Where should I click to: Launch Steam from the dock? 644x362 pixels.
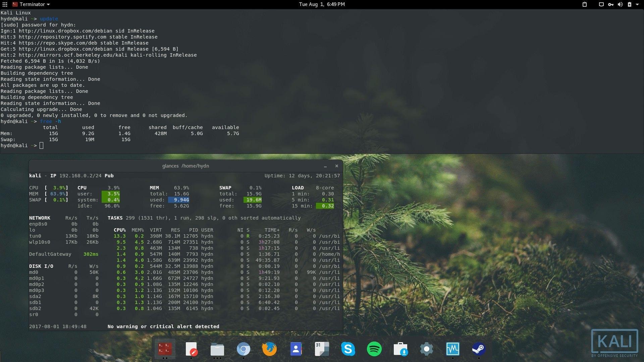click(479, 349)
